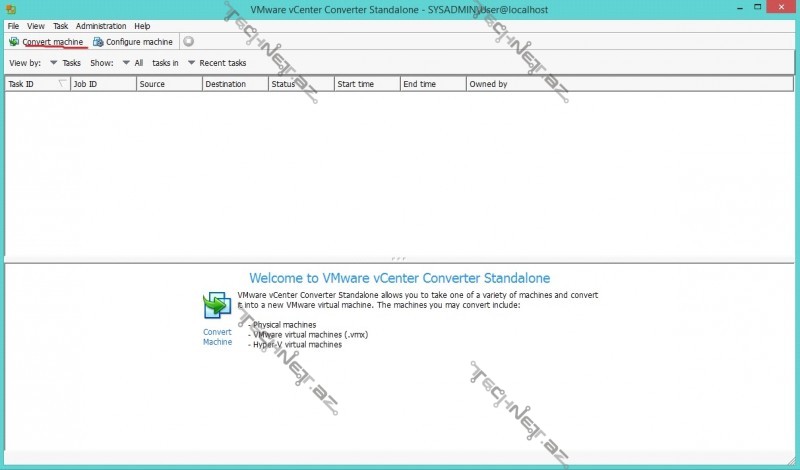Click the Job ID column header

103,84
